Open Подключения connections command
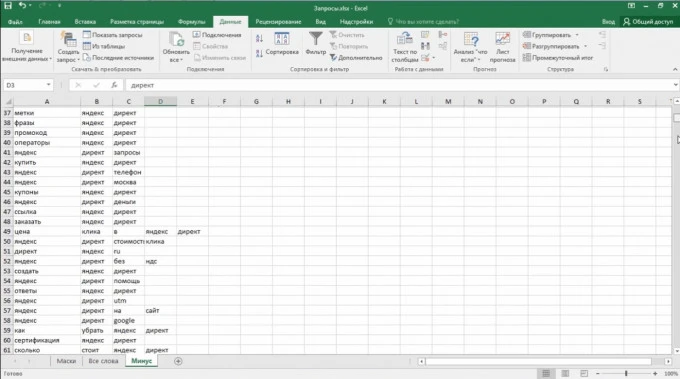Image resolution: width=680 pixels, height=379 pixels. (217, 35)
